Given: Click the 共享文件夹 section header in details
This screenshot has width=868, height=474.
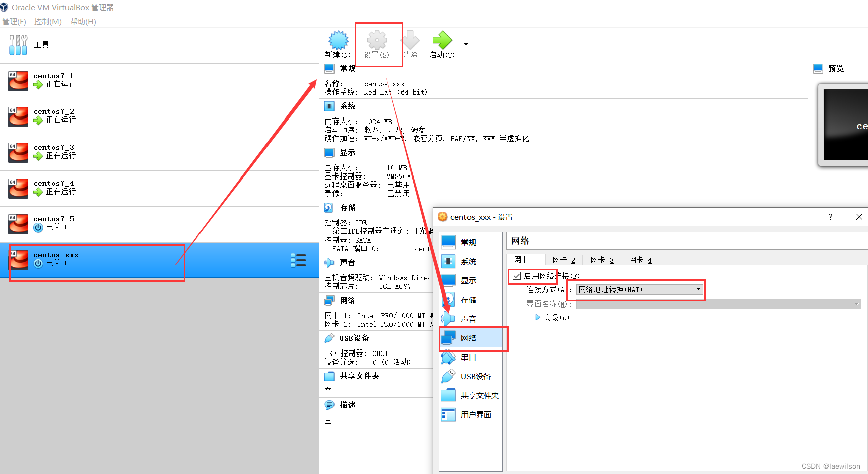Looking at the screenshot, I should (360, 376).
